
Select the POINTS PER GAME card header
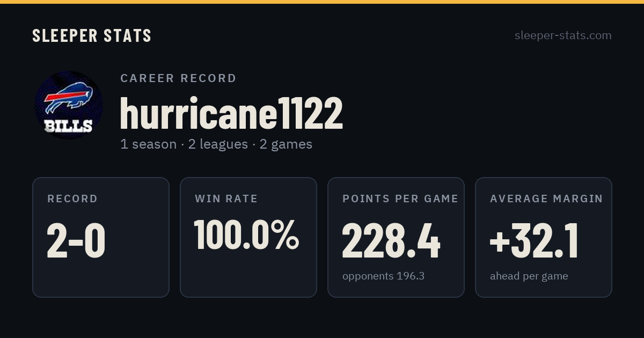click(x=400, y=199)
